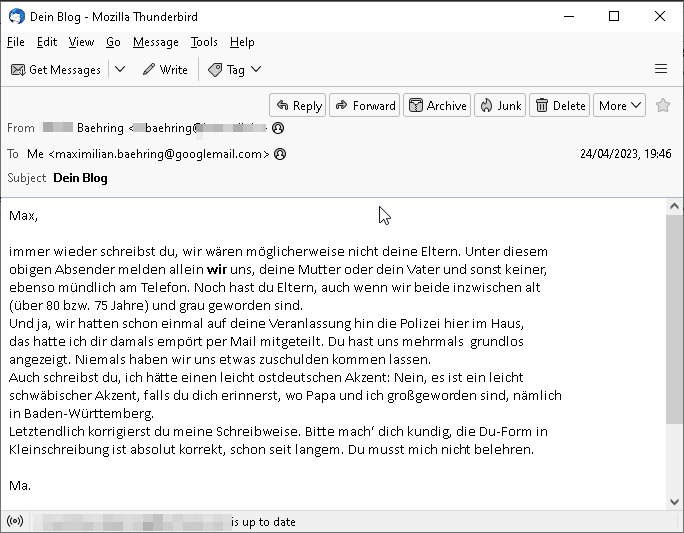Click contact icon next to sender address
Viewport: 684px width, 533px height.
[278, 128]
